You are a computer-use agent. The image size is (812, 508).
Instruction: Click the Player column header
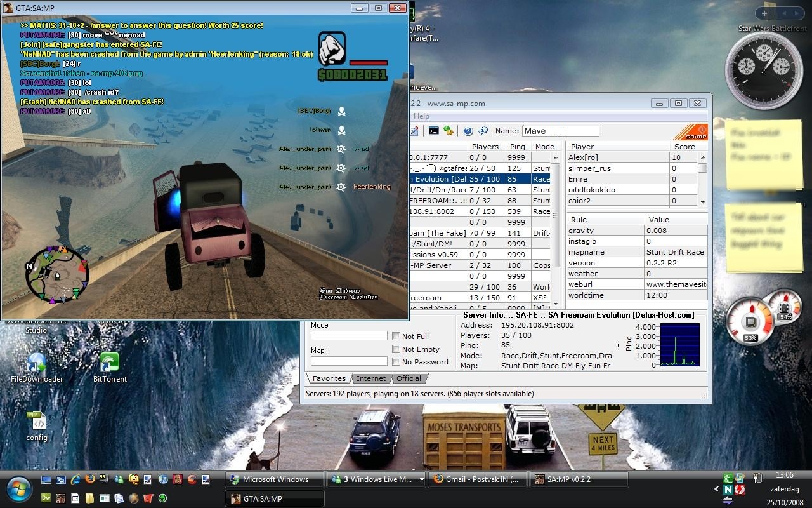[618, 147]
